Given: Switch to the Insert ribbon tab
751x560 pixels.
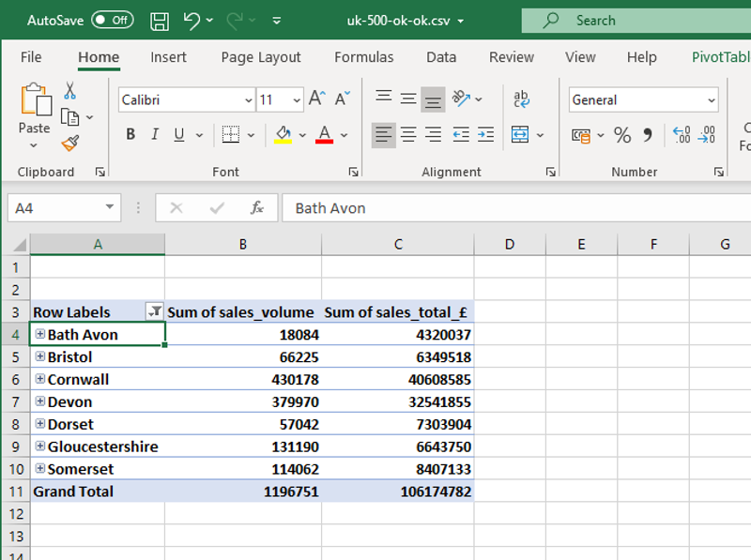Looking at the screenshot, I should pyautogui.click(x=168, y=57).
